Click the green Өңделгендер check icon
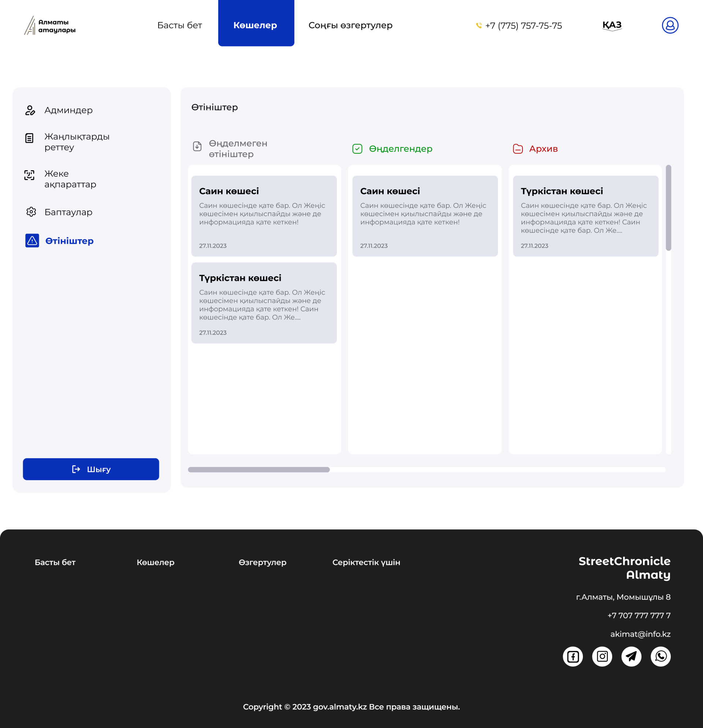Screen dimensions: 703x728 [357, 149]
